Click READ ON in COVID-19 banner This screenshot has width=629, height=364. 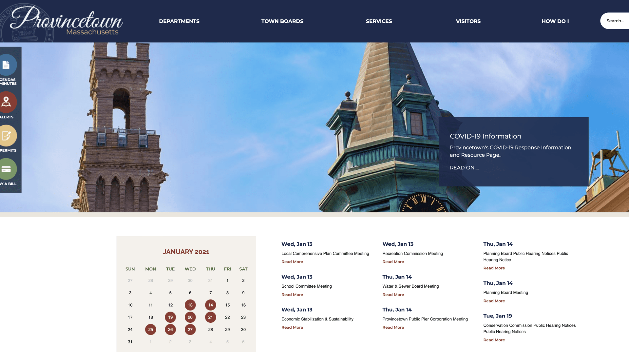tap(464, 168)
